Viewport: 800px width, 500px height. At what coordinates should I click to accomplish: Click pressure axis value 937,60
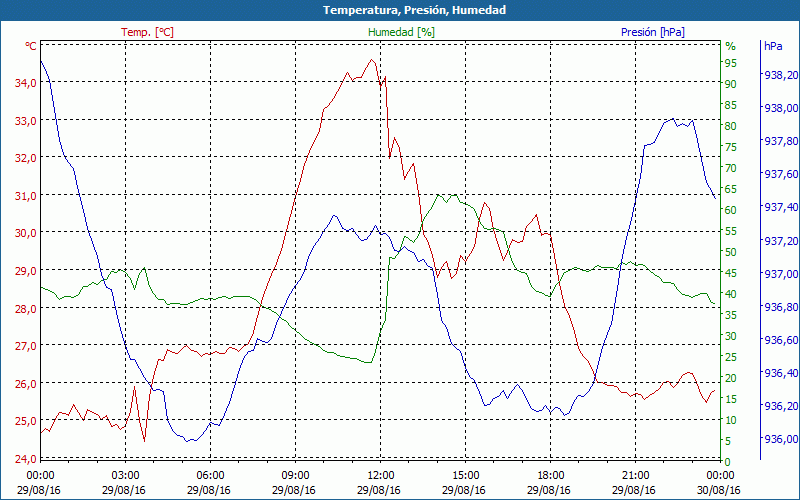[781, 174]
